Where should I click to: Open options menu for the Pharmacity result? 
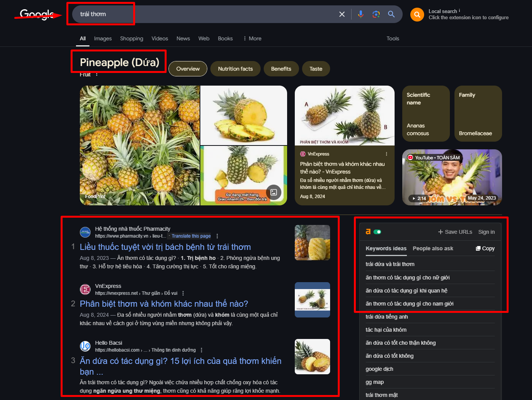point(217,236)
